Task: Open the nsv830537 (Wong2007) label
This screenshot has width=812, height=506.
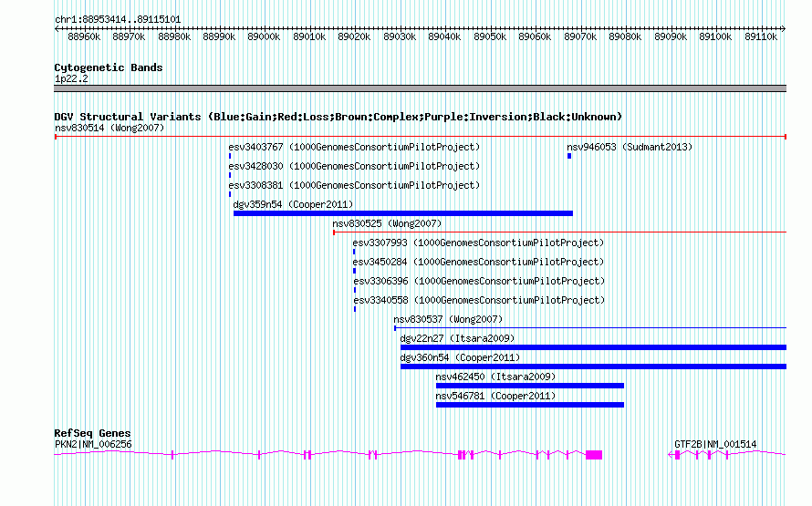Action: pyautogui.click(x=448, y=319)
